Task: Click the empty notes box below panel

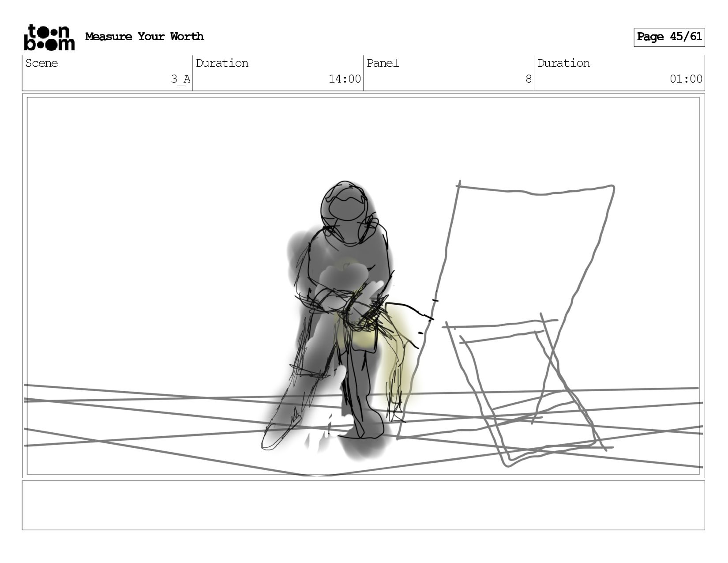Action: point(363,505)
